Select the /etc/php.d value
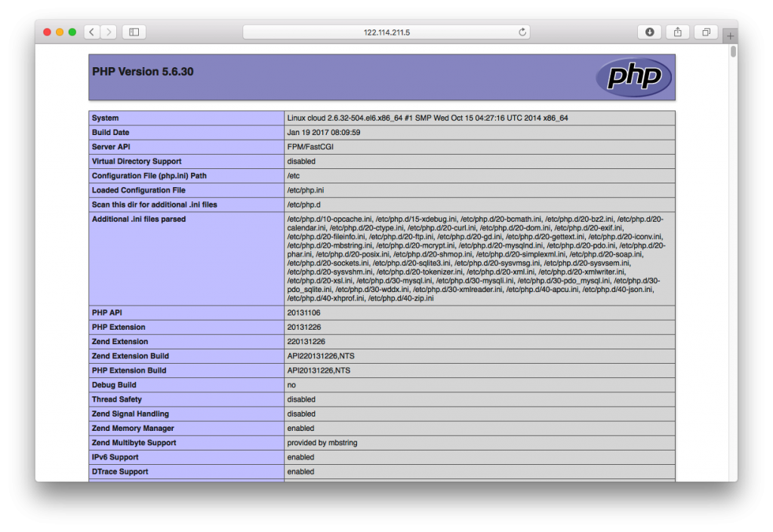 303,205
